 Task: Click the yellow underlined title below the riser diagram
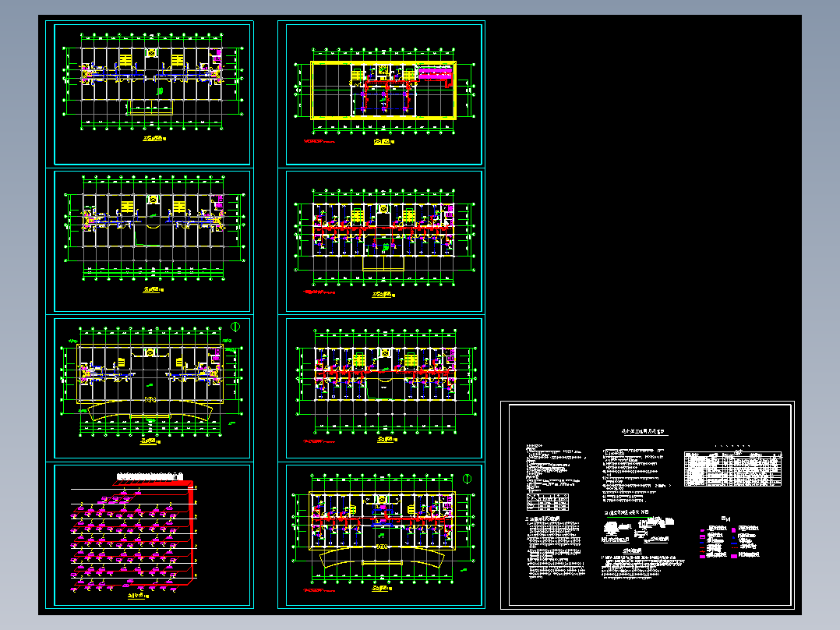tap(136, 595)
